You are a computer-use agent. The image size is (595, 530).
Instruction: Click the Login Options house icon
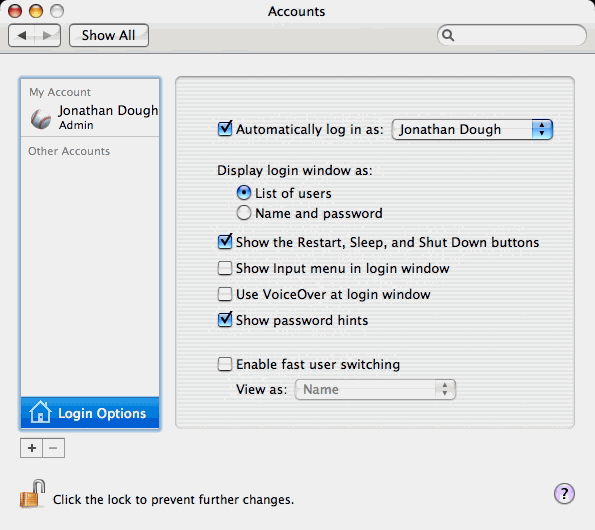(40, 412)
